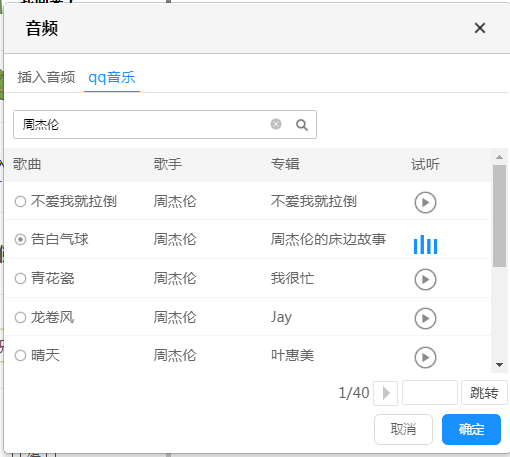Image resolution: width=510 pixels, height=457 pixels.
Task: Focus the page number input box
Action: click(430, 393)
